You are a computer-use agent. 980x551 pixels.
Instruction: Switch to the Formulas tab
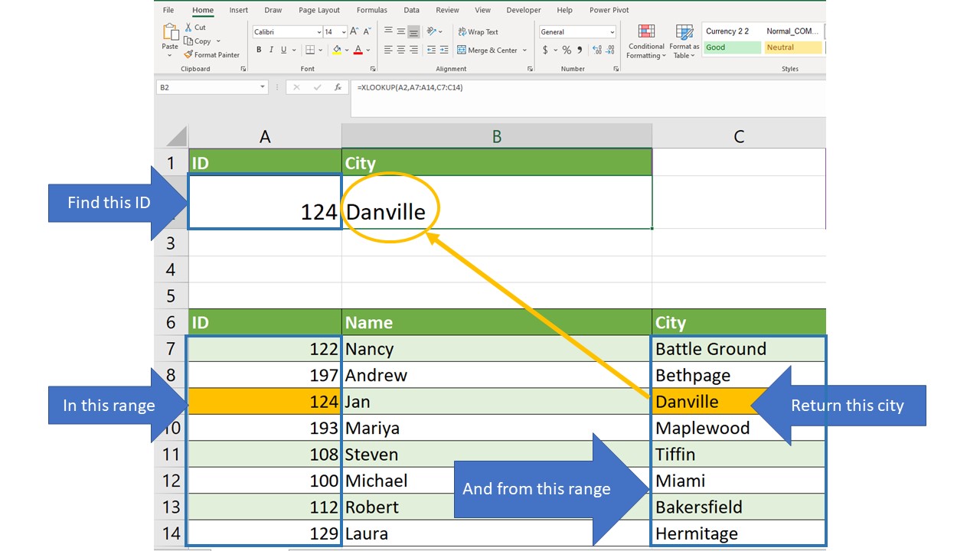pos(372,10)
